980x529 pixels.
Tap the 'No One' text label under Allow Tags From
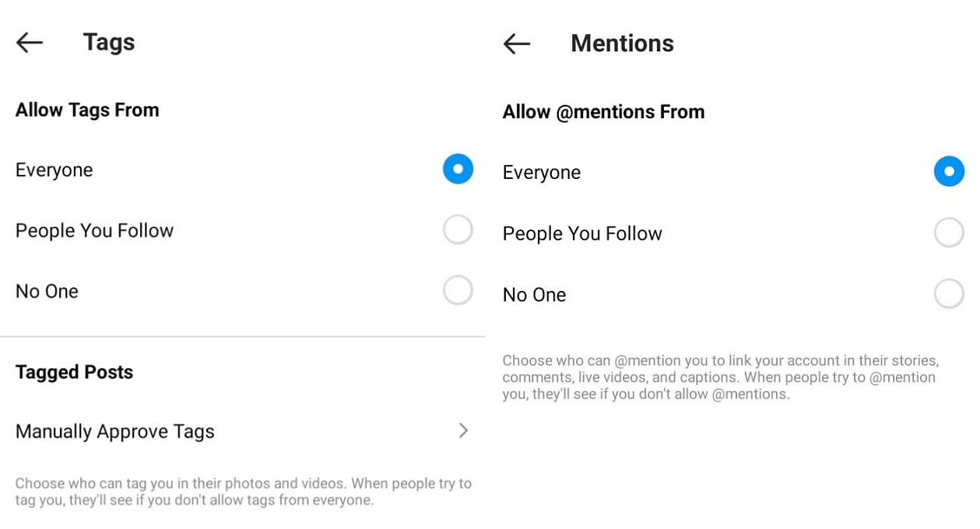pos(47,292)
